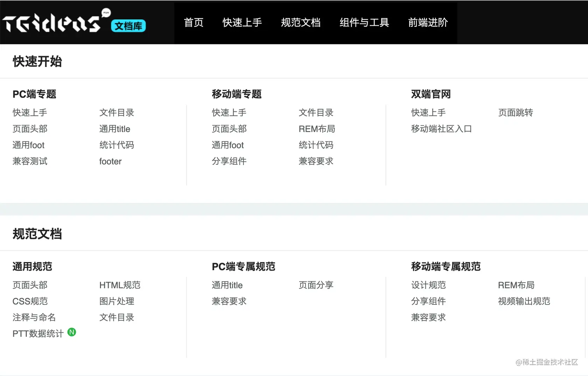The height and width of the screenshot is (376, 588).
Task: Open 统计代码 under PC端专题
Action: pyautogui.click(x=117, y=145)
